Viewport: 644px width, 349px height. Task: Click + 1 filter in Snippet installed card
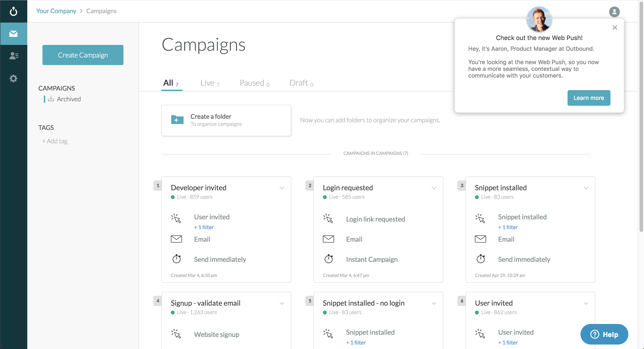coord(508,227)
